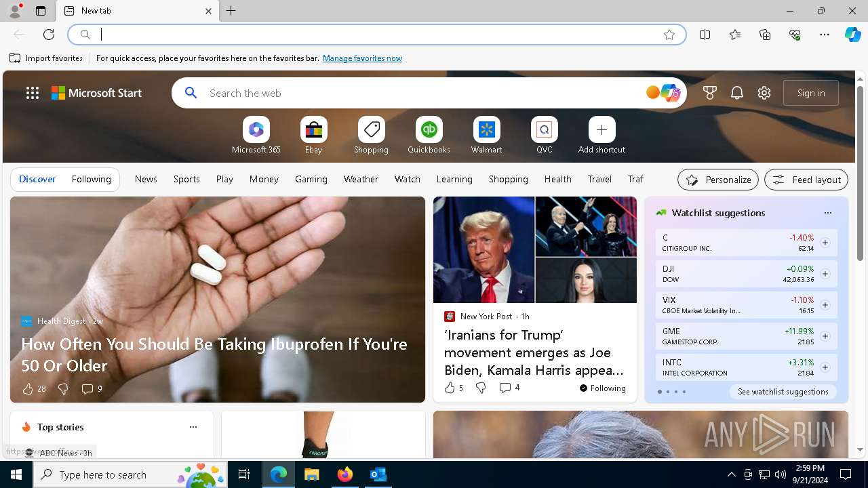Open Personalize feed settings

[x=718, y=180]
